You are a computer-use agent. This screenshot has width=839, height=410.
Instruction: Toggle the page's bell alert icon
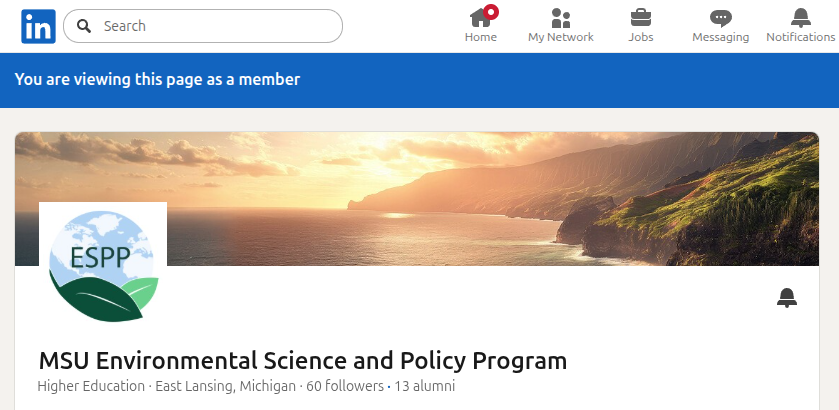coord(787,297)
